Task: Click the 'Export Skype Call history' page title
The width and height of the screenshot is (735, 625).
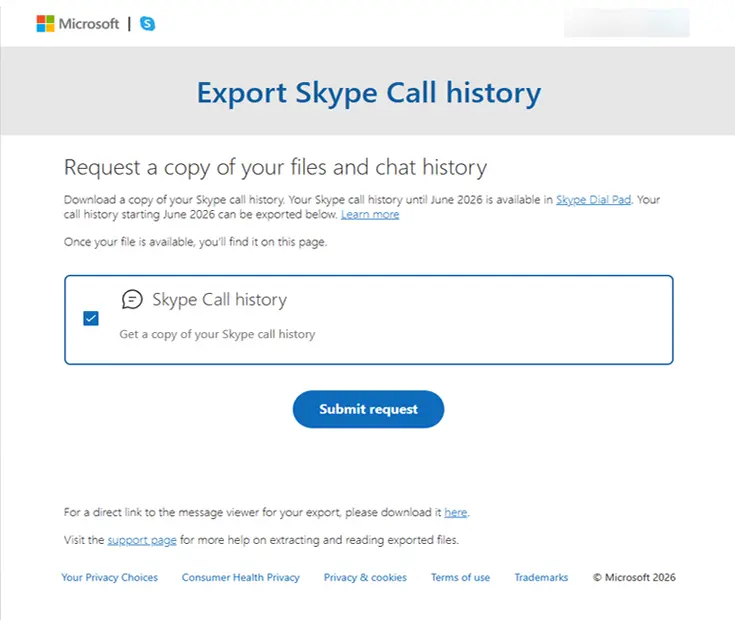Action: click(x=368, y=93)
